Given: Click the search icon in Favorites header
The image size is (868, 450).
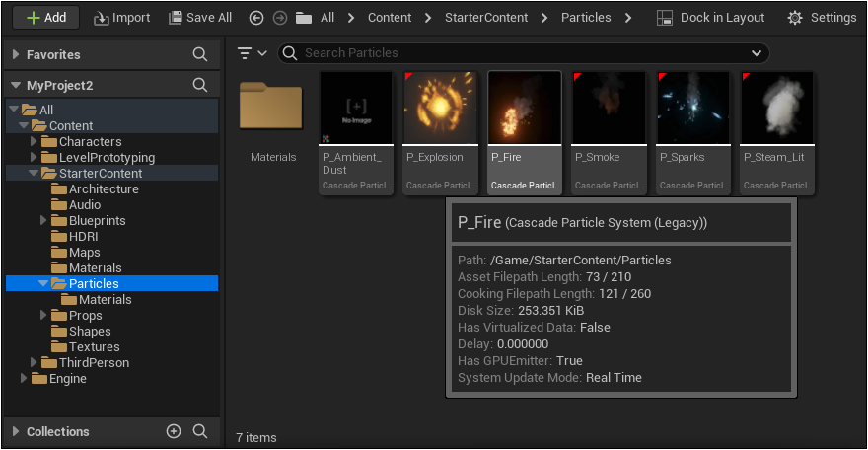Looking at the screenshot, I should [200, 54].
